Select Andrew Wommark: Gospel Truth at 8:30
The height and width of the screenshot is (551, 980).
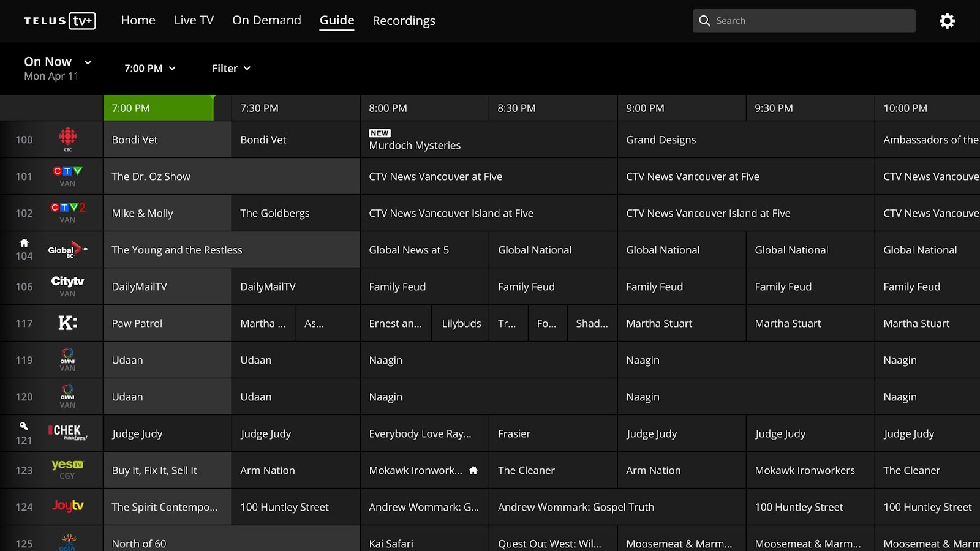(617, 507)
